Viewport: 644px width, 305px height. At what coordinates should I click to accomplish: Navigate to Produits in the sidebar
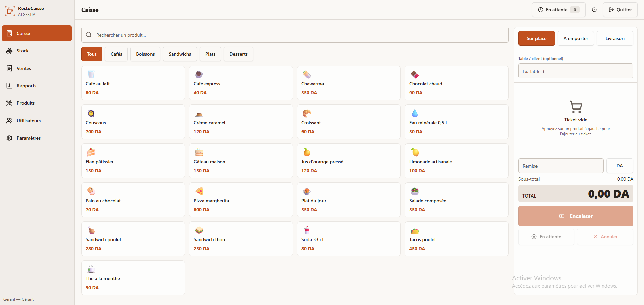point(37,103)
